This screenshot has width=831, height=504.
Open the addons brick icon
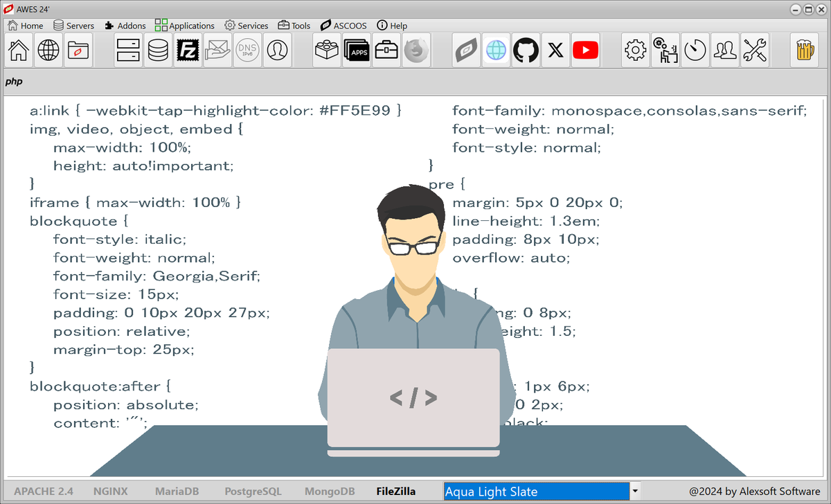coord(327,51)
